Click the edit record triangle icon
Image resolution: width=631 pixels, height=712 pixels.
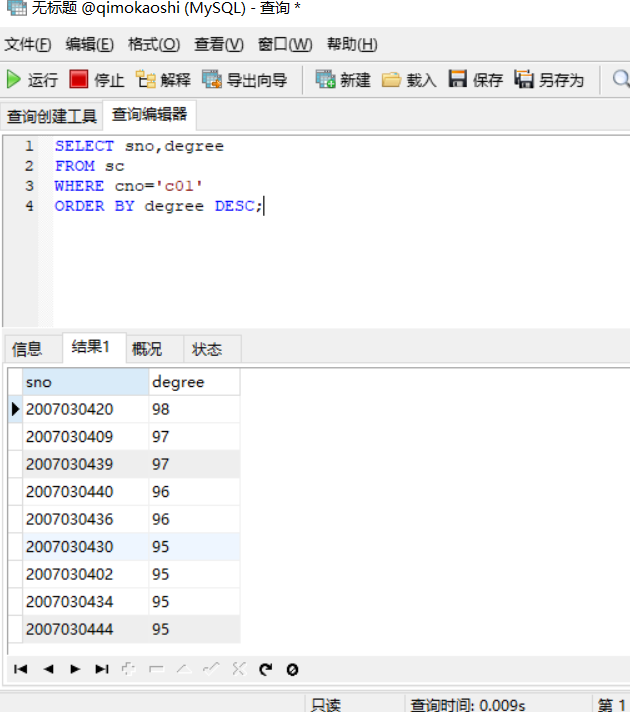(x=184, y=669)
